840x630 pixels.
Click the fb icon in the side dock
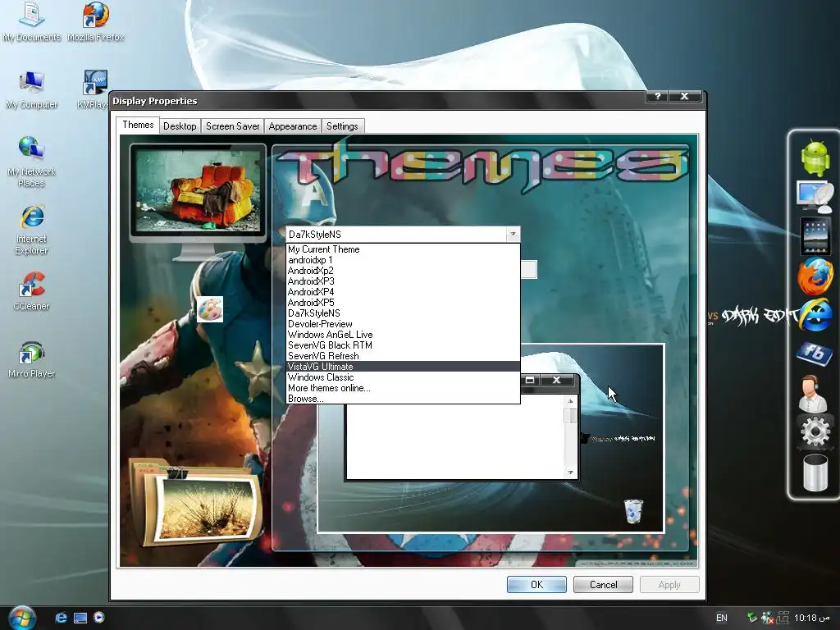tap(815, 353)
